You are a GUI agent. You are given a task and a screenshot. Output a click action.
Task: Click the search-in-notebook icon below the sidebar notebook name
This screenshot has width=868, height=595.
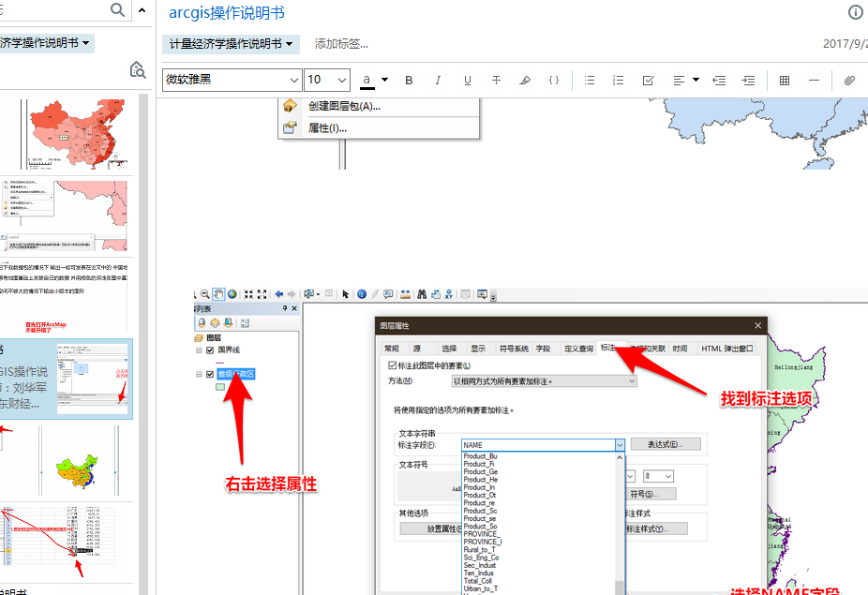pyautogui.click(x=138, y=70)
